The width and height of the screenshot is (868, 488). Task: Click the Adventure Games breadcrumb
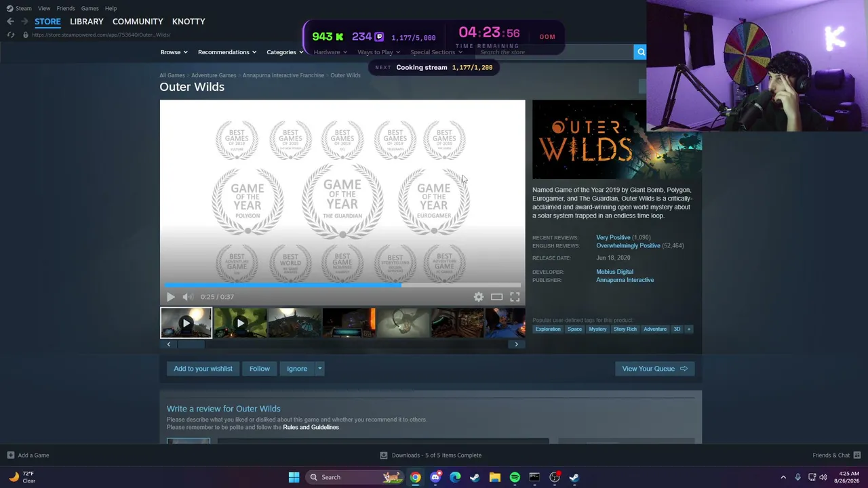pyautogui.click(x=214, y=75)
